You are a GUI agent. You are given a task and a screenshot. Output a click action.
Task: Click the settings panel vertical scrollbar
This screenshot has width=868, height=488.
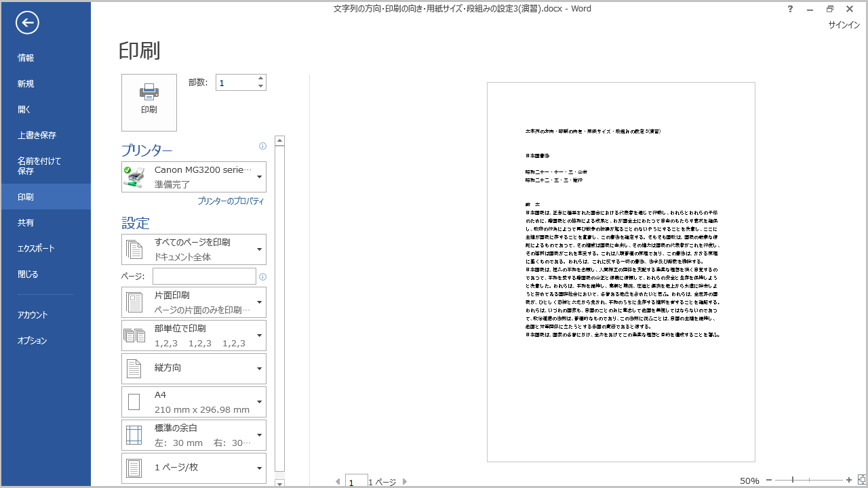[x=279, y=308]
